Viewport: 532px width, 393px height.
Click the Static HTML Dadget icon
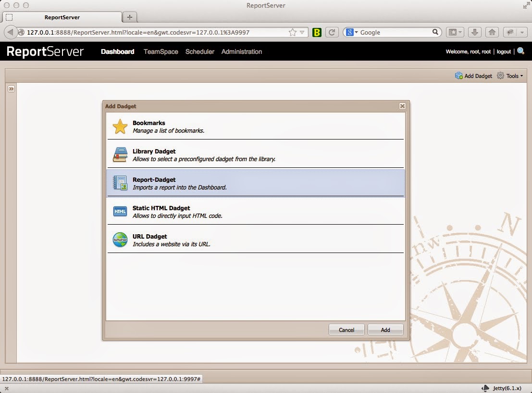pyautogui.click(x=120, y=211)
